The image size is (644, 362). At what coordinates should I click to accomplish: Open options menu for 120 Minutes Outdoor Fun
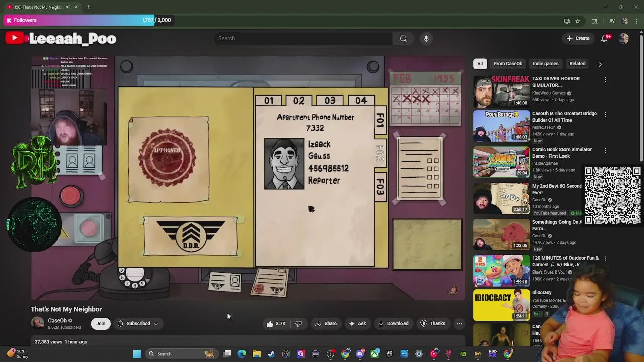[x=606, y=259]
